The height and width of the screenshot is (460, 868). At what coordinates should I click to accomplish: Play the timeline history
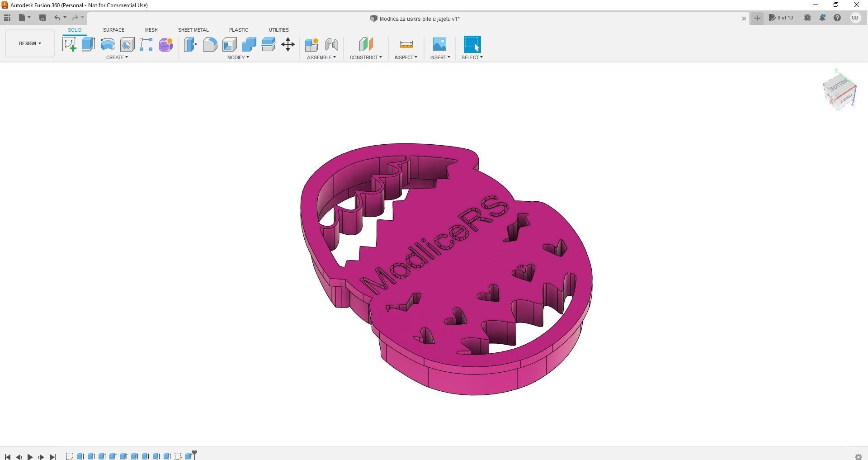[30, 457]
